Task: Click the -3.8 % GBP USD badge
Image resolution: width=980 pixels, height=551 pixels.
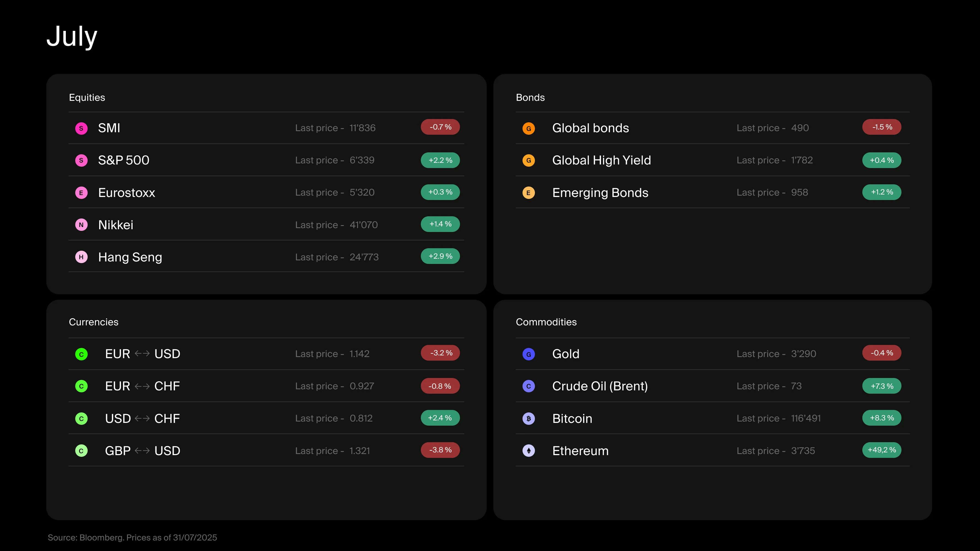Action: click(440, 450)
